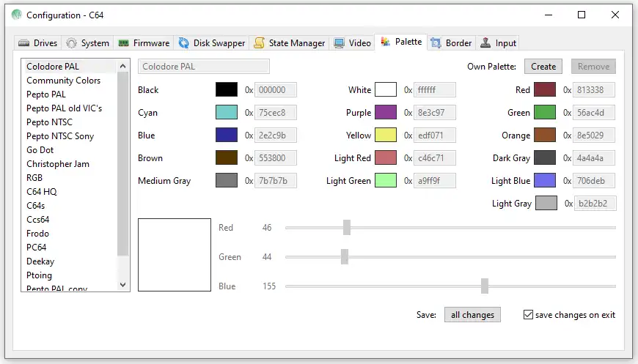The image size is (638, 364).
Task: Switch to the Video tab
Action: [x=352, y=43]
